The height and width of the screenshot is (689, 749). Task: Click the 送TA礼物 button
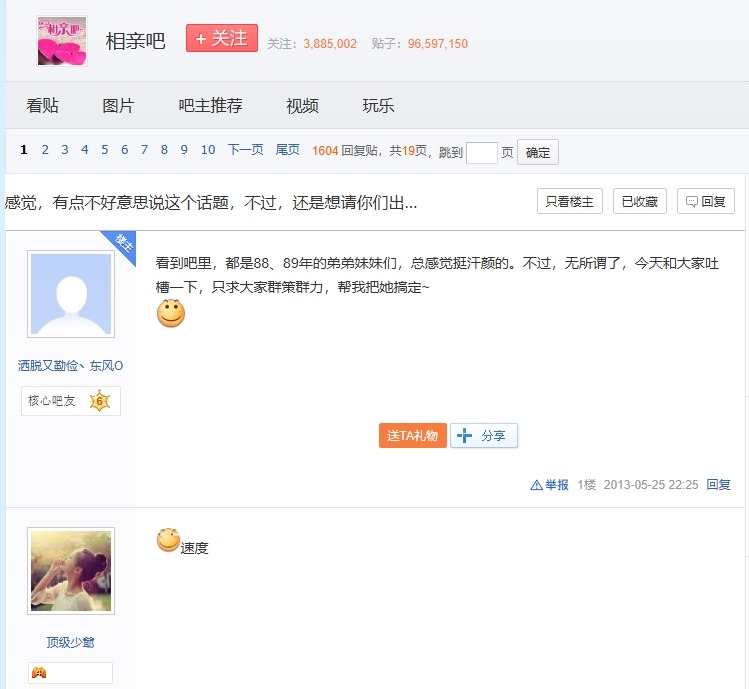pyautogui.click(x=413, y=435)
